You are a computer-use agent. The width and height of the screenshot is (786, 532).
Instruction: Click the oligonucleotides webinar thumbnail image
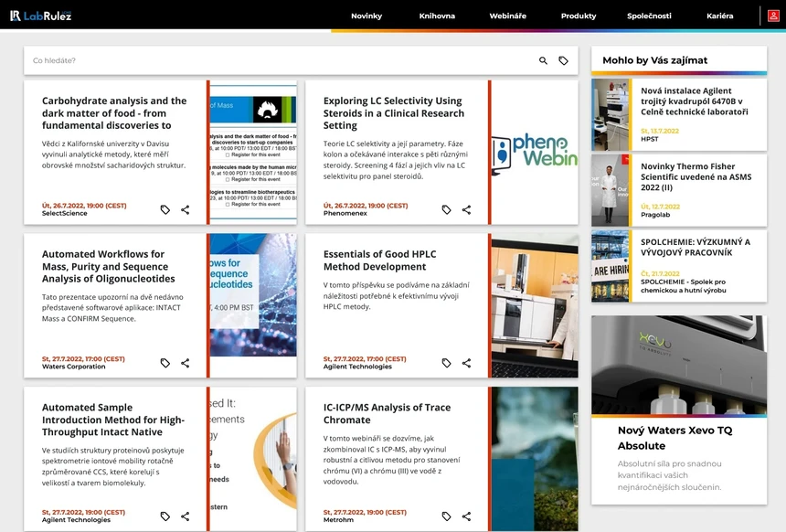pos(253,305)
